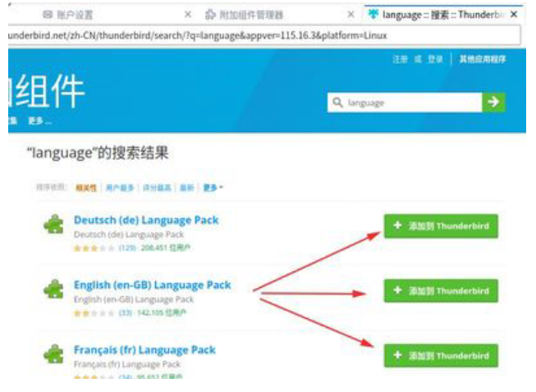The height and width of the screenshot is (392, 536).
Task: Open the 登录 login link
Action: pyautogui.click(x=435, y=59)
